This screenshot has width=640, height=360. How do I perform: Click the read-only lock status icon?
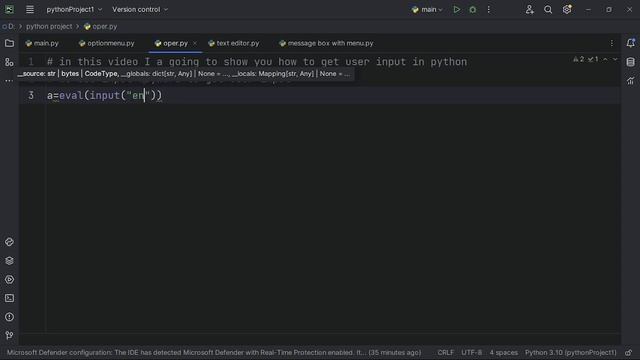tap(629, 353)
